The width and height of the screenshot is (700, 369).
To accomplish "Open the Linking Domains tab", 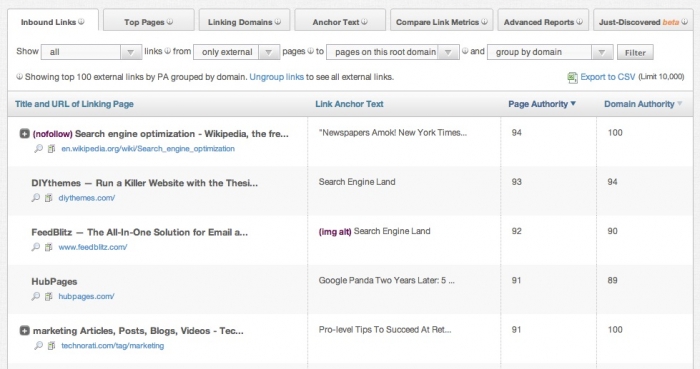I will 244,21.
